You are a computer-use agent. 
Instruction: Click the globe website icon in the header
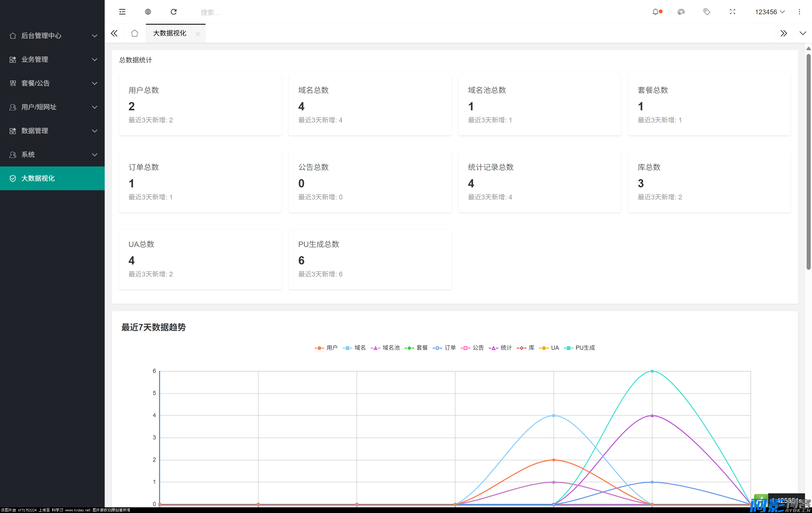[148, 12]
